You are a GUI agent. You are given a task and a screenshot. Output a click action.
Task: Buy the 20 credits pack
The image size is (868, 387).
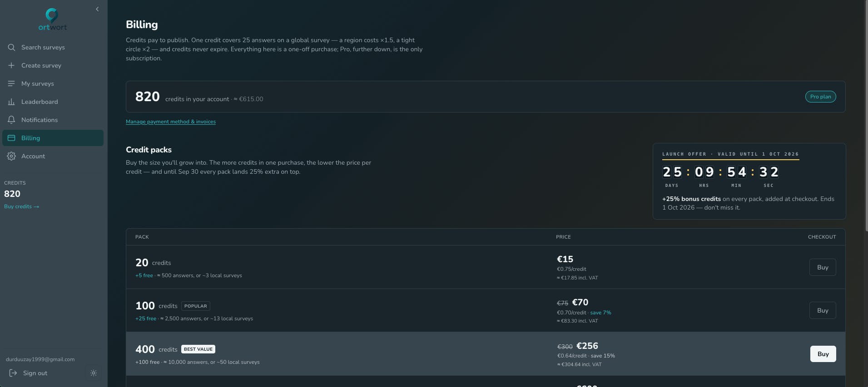[823, 267]
